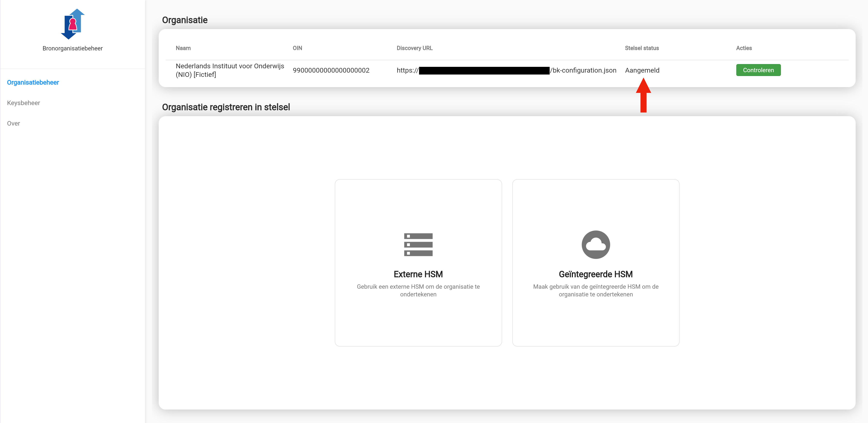Click the Organisatie registreren in stelsel heading

226,107
